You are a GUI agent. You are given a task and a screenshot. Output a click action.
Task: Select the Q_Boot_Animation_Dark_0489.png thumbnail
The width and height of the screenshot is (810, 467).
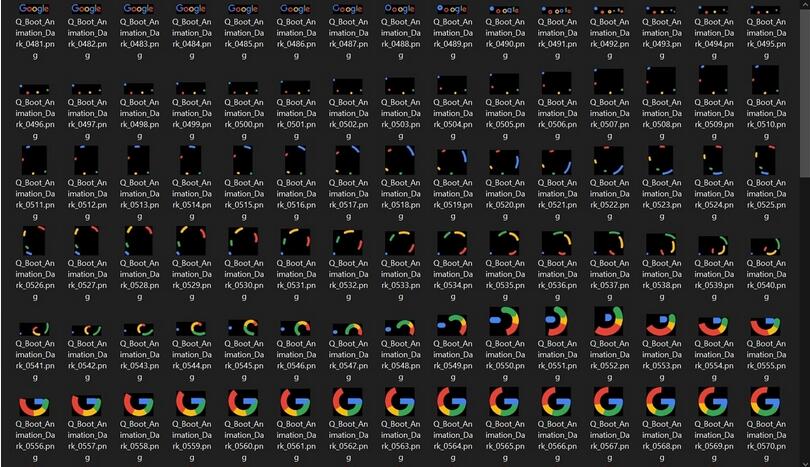pyautogui.click(x=453, y=9)
